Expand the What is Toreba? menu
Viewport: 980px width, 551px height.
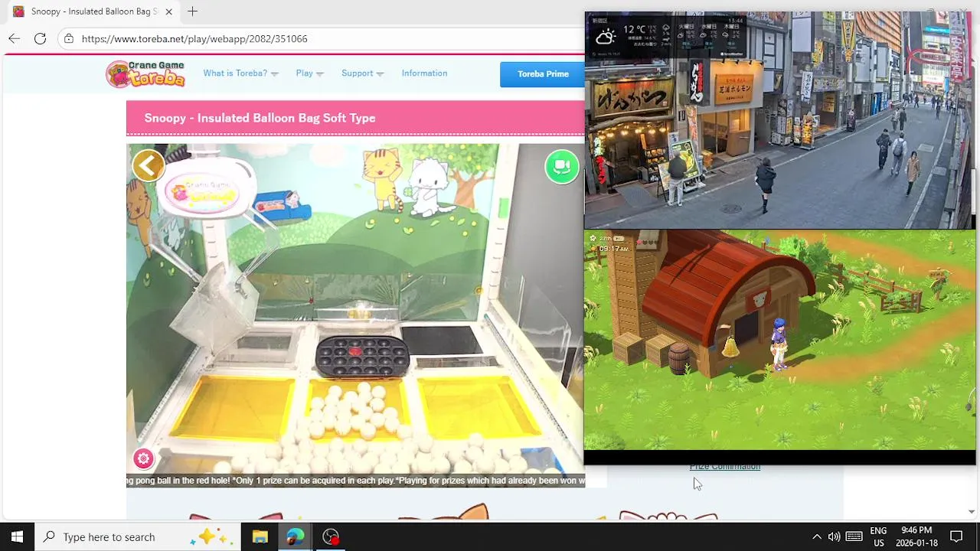(x=240, y=73)
